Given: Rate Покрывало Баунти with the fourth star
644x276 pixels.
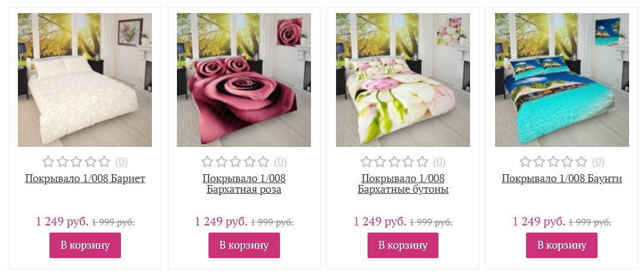Looking at the screenshot, I should [x=567, y=162].
